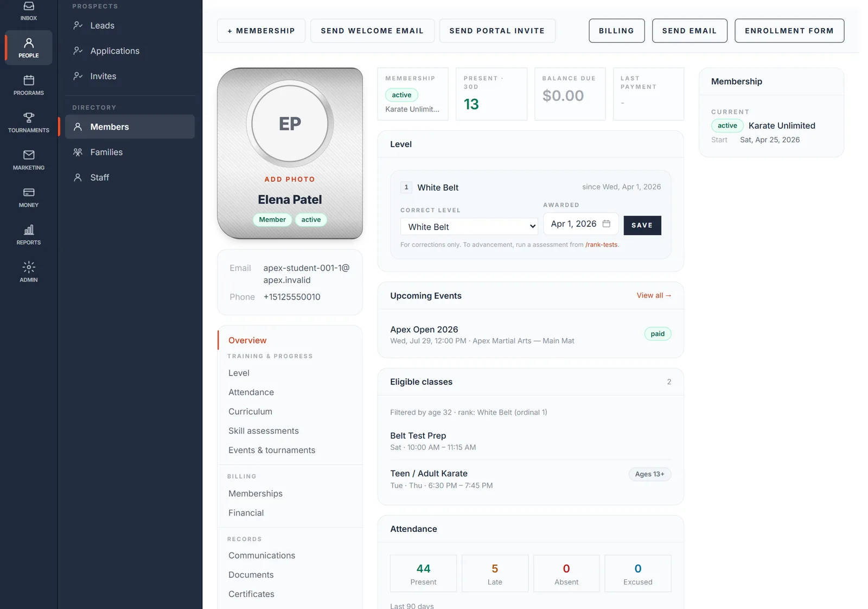Click the EP avatar circle
The width and height of the screenshot is (868, 609).
290,124
